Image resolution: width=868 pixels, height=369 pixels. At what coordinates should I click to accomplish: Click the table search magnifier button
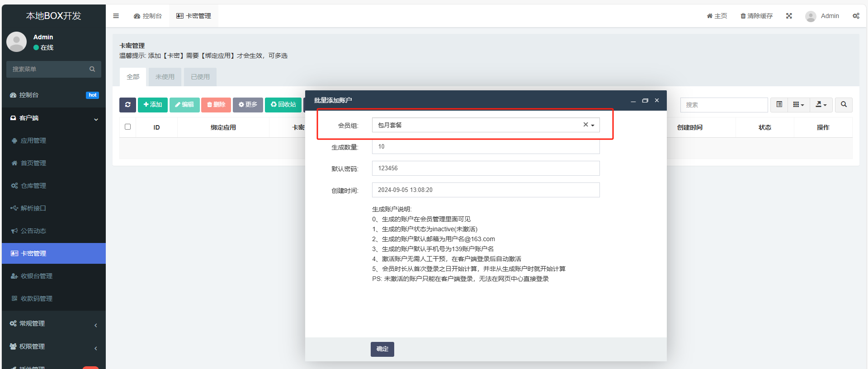pos(844,105)
